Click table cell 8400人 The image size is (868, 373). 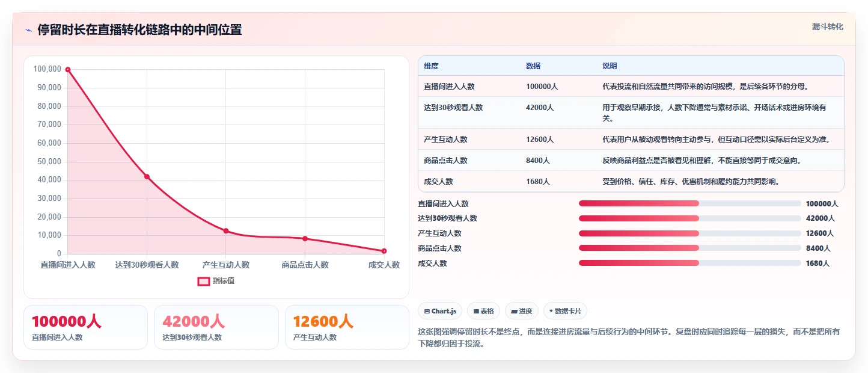click(537, 161)
